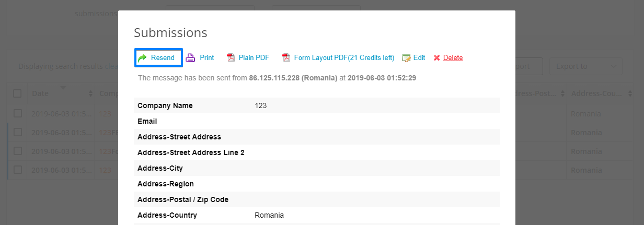Click the purple printer icon
The image size is (644, 225).
[x=190, y=58]
